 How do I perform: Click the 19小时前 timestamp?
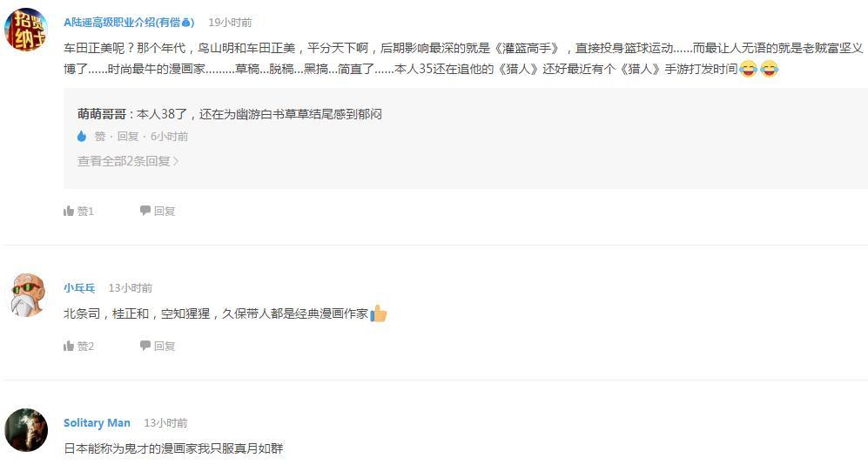[x=230, y=22]
